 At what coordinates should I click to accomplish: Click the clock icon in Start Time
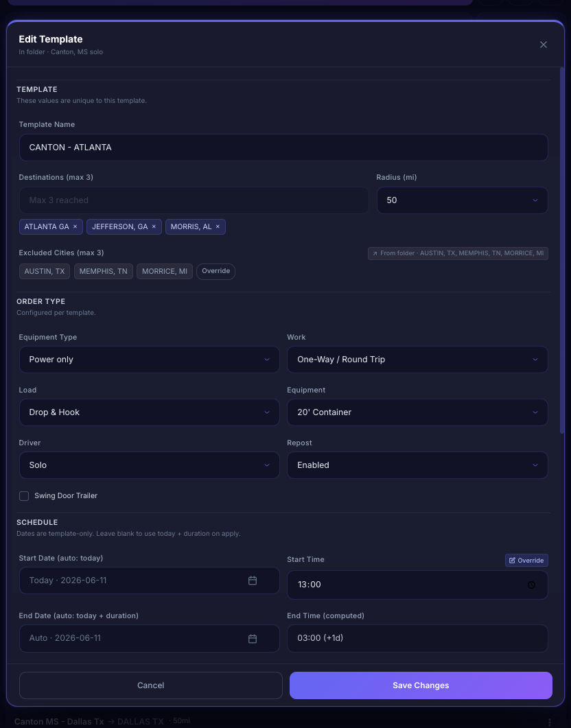click(532, 585)
